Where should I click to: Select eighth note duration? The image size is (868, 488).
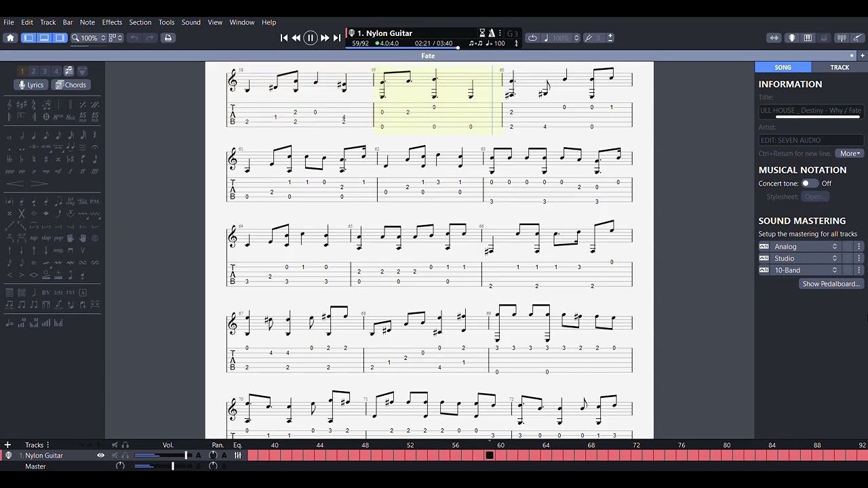click(x=46, y=136)
